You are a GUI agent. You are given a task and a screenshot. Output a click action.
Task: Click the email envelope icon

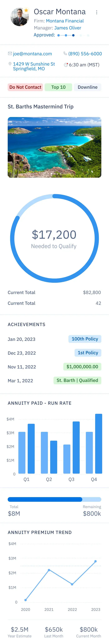point(10,54)
